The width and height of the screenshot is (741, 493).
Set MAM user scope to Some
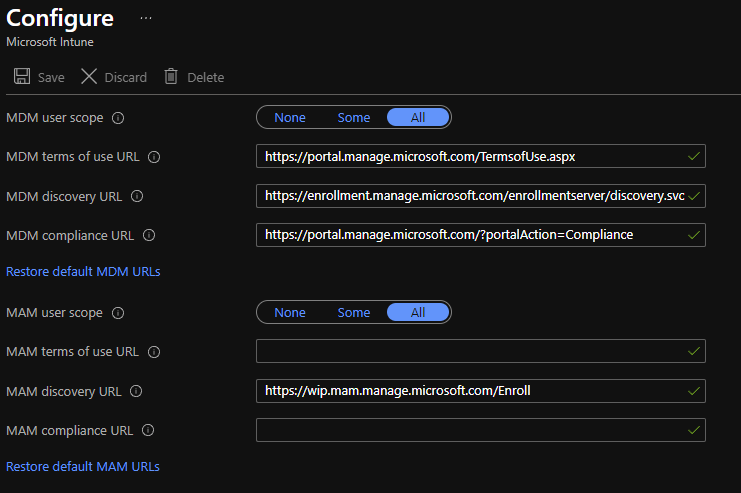[x=353, y=313]
